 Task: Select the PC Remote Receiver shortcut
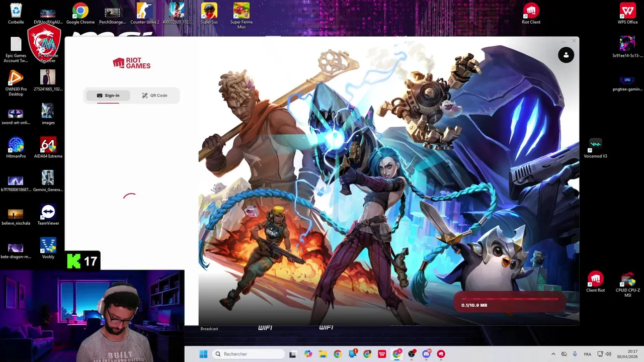tap(48, 50)
